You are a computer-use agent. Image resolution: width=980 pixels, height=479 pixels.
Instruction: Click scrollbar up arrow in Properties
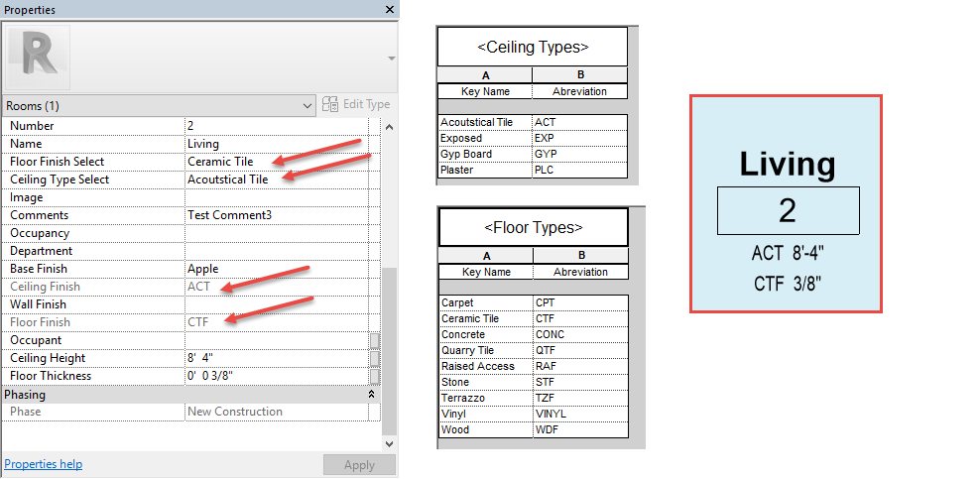[x=390, y=127]
